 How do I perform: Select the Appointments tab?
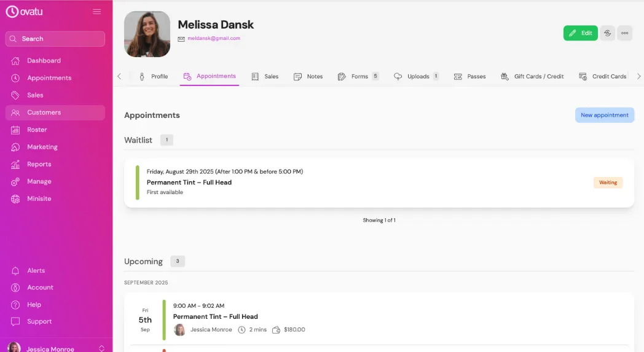210,76
